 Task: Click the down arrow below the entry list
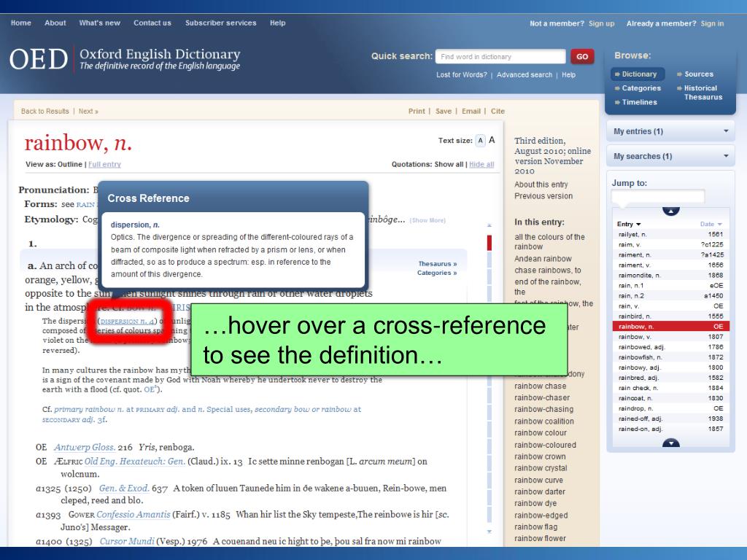click(x=671, y=443)
